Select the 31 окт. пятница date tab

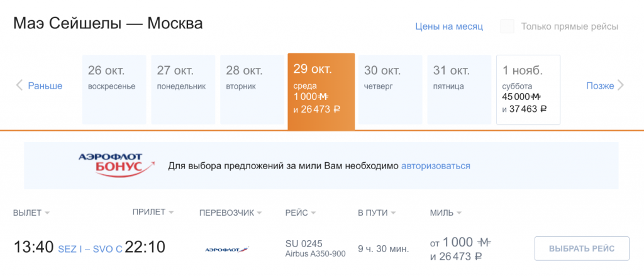pyautogui.click(x=459, y=88)
